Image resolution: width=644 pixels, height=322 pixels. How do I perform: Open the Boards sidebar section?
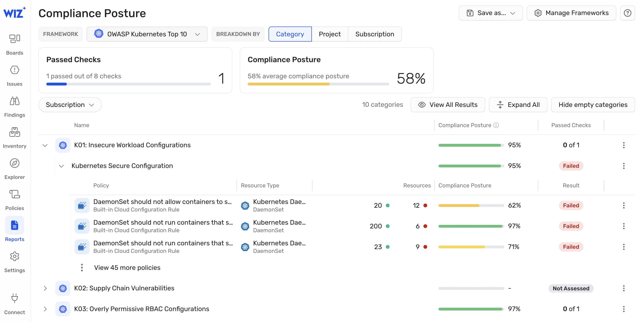click(14, 45)
